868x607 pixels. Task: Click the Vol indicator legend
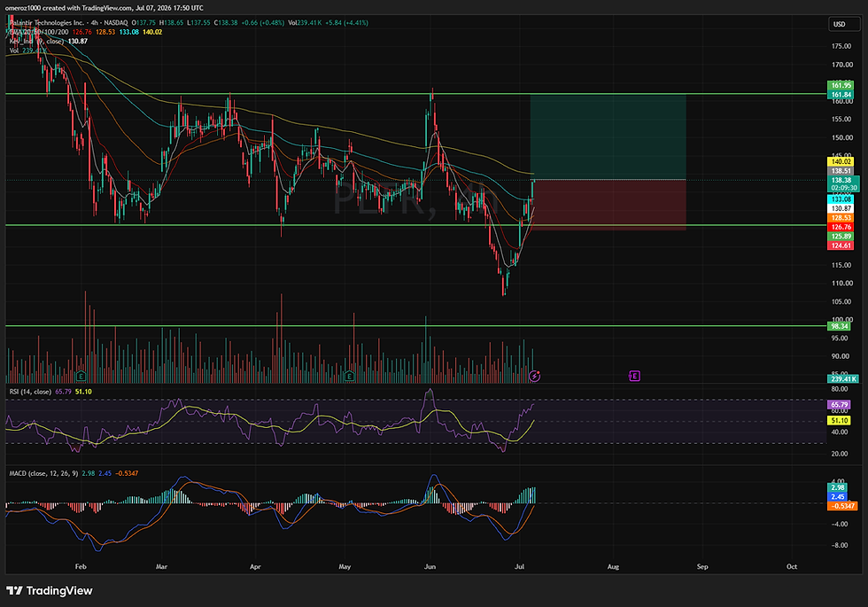coord(14,51)
